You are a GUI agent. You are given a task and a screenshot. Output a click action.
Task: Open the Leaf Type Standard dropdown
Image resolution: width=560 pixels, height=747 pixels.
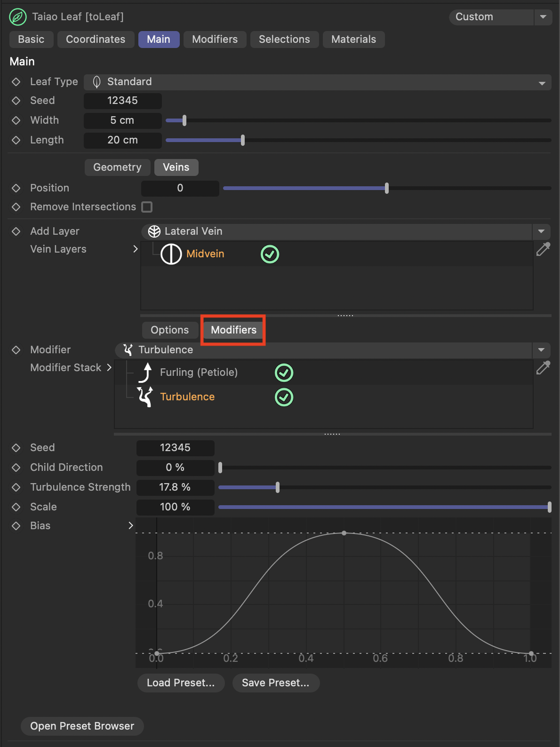click(318, 82)
